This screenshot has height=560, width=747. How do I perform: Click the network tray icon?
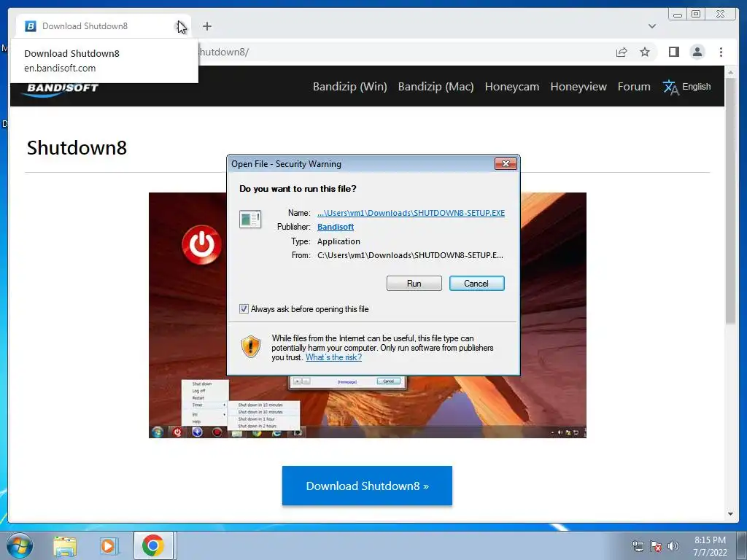pos(638,546)
